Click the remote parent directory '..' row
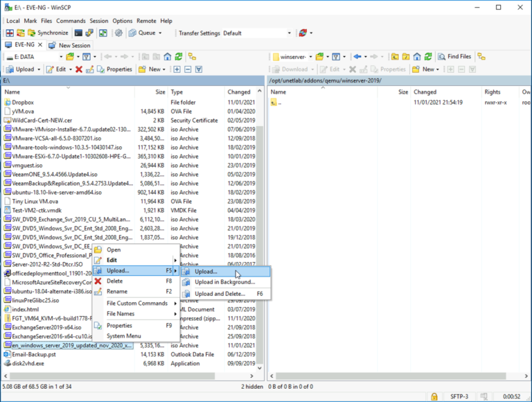The image size is (532, 402). pos(399,102)
